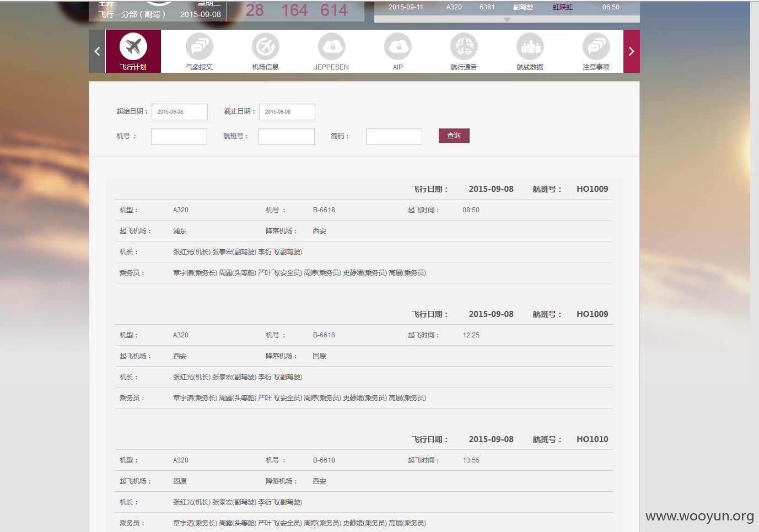759x532 pixels.
Task: Select the 6381 value in top strip
Action: tap(487, 7)
